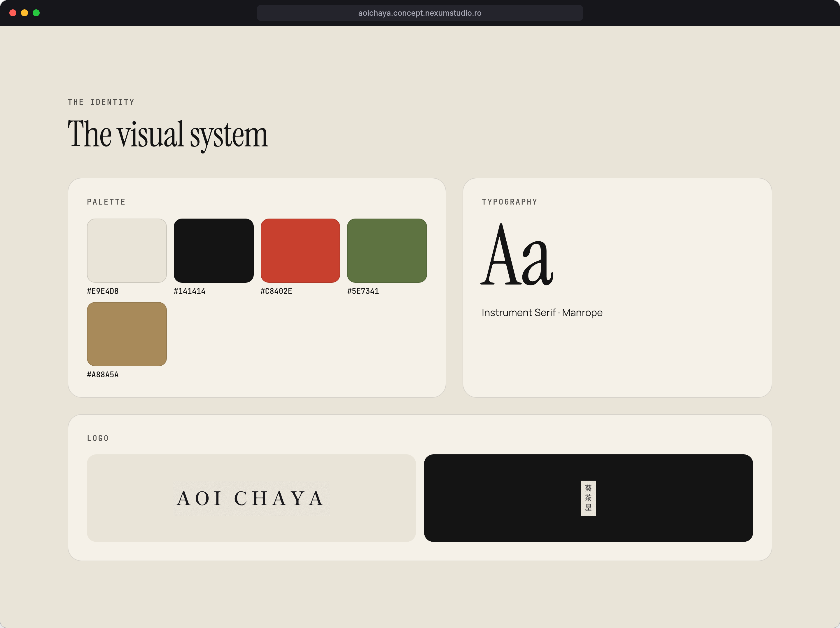The height and width of the screenshot is (628, 840).
Task: Click the #A88A5A hex code label
Action: (x=103, y=375)
